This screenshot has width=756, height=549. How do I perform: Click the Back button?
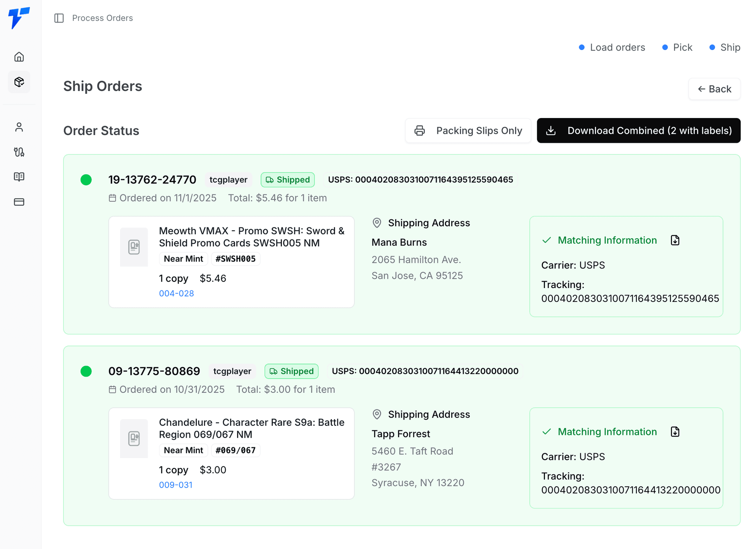click(714, 89)
